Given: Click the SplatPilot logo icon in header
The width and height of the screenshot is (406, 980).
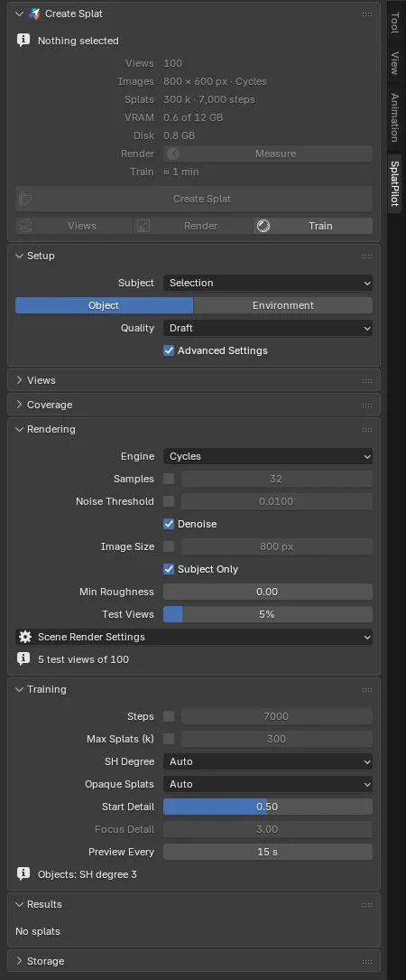Looking at the screenshot, I should point(34,14).
